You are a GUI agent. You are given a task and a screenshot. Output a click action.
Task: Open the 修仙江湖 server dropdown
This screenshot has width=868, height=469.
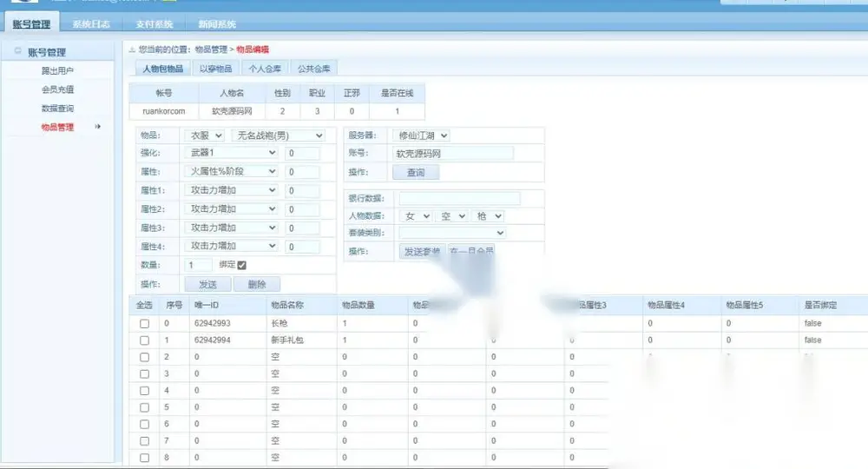coord(421,135)
